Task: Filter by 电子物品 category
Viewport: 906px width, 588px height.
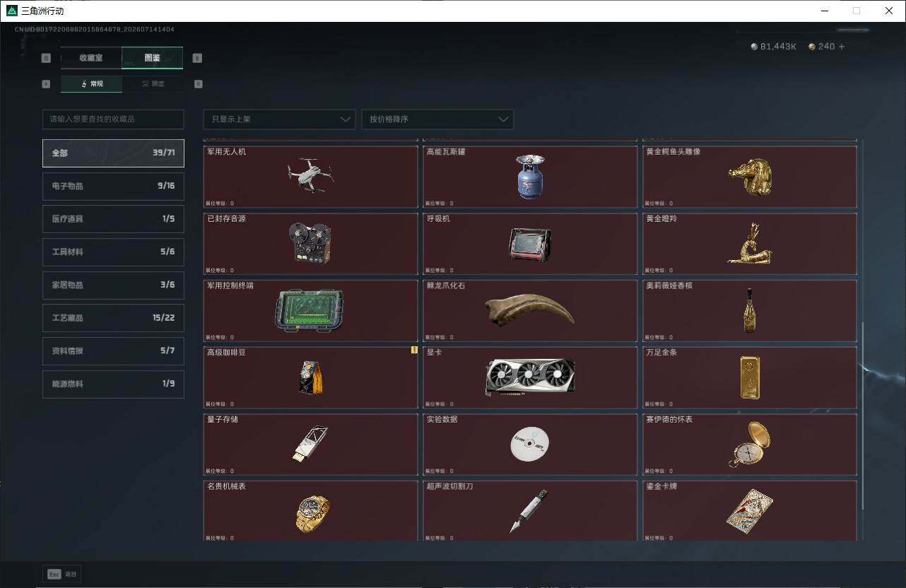Action: [113, 186]
